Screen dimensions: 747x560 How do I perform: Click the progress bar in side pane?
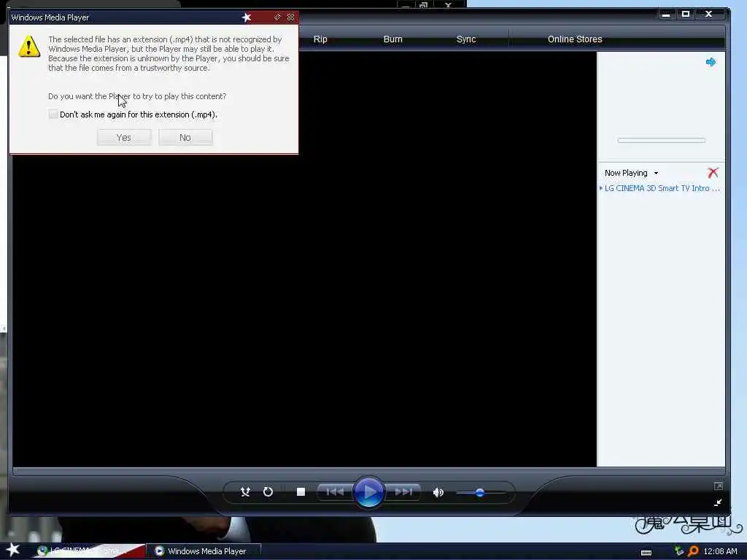point(661,140)
